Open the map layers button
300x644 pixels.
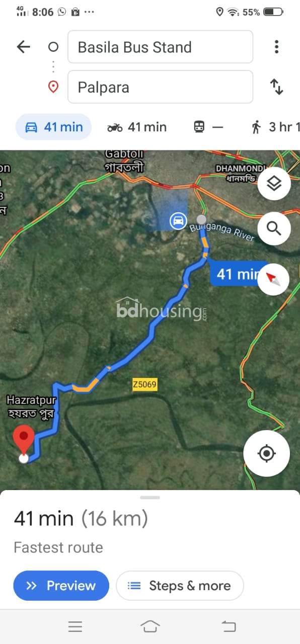coord(274,183)
